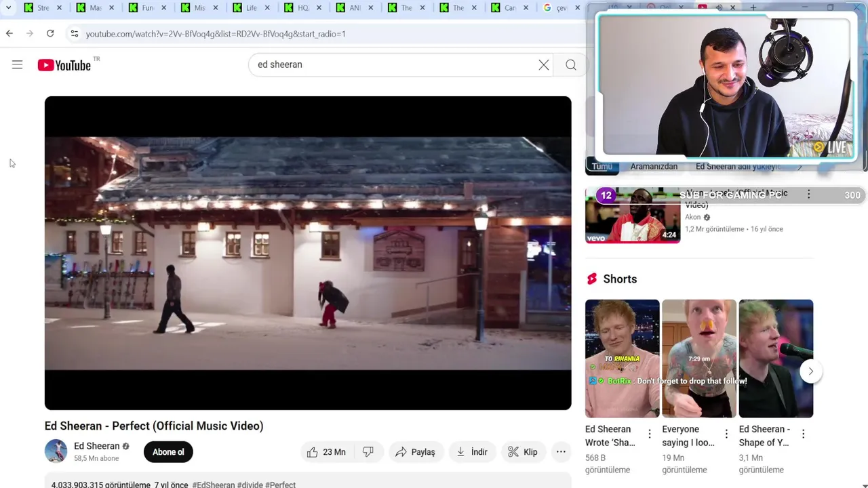The width and height of the screenshot is (868, 488).
Task: Show next Shorts with right arrow
Action: (x=810, y=371)
